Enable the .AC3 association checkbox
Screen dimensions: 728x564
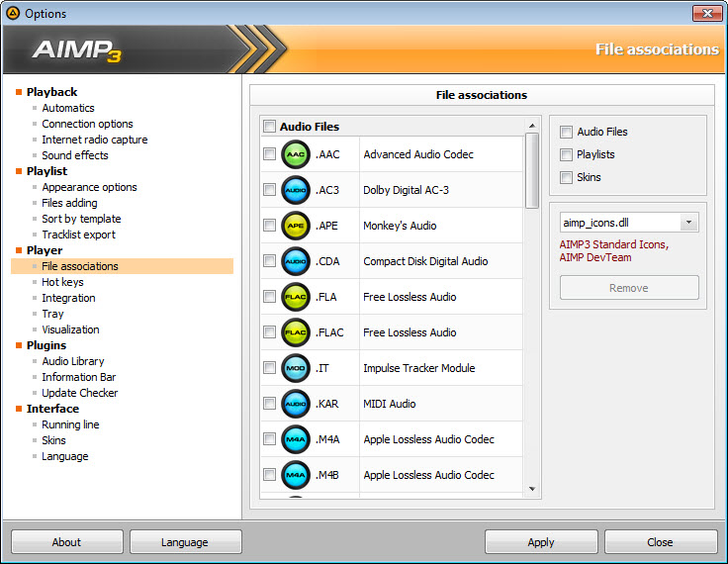pyautogui.click(x=269, y=190)
